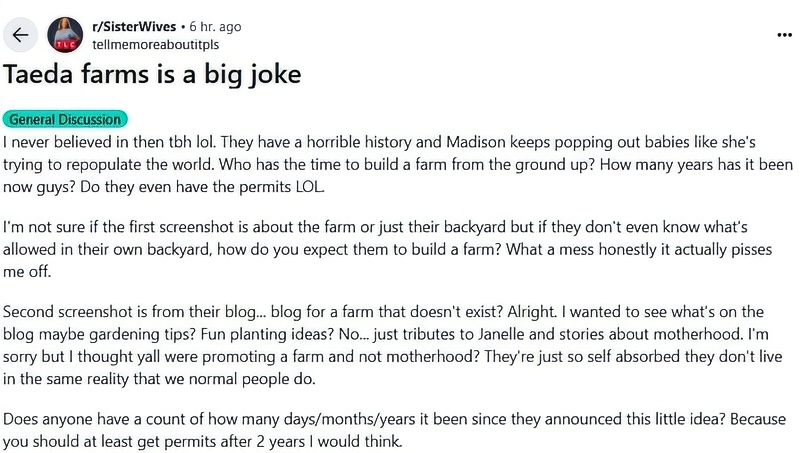Filter by the General Discussion flair
This screenshot has height=453, width=800.
66,119
